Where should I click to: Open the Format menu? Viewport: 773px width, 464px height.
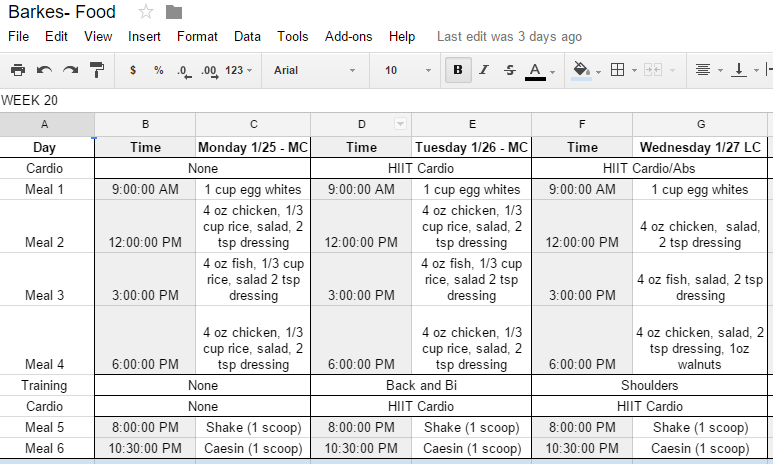point(197,36)
